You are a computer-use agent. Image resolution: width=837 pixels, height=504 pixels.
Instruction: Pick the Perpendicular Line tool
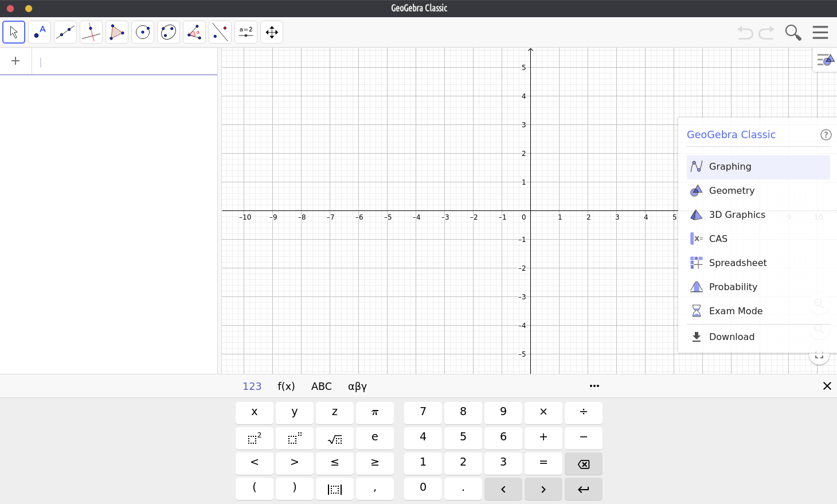click(x=91, y=32)
